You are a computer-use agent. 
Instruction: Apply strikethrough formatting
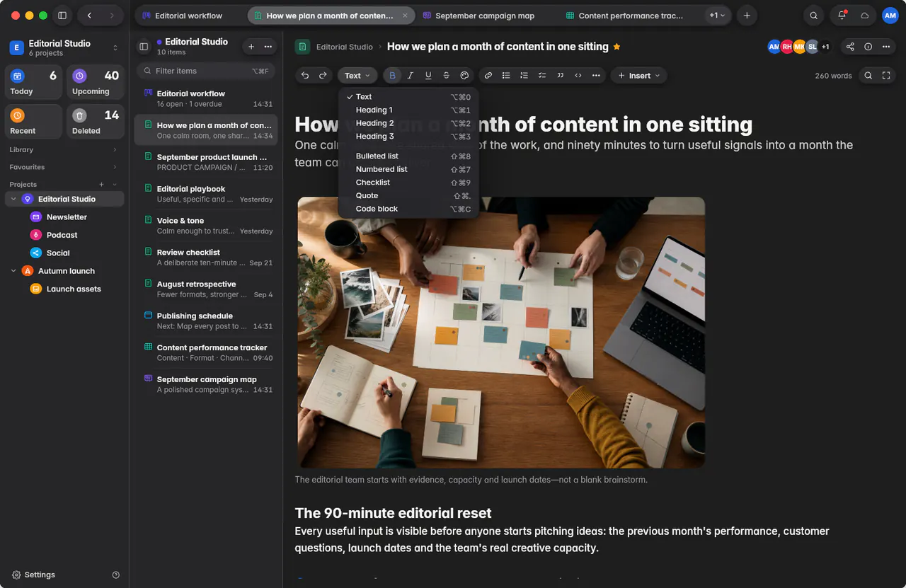click(446, 76)
